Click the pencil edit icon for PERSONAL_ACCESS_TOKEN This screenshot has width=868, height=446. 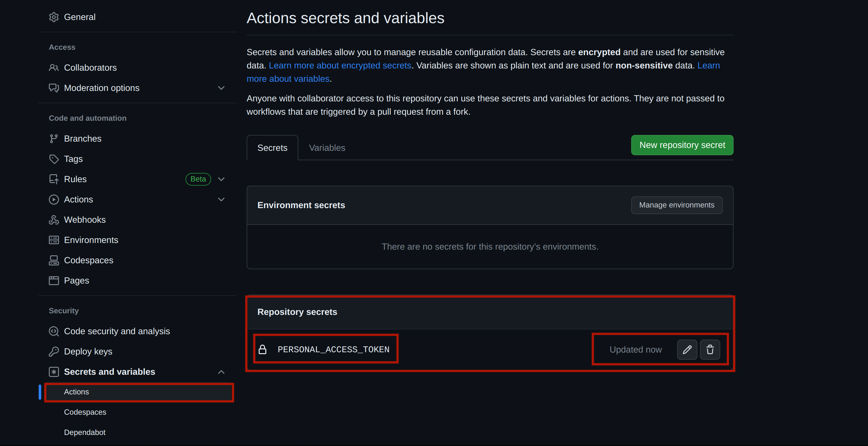tap(687, 349)
